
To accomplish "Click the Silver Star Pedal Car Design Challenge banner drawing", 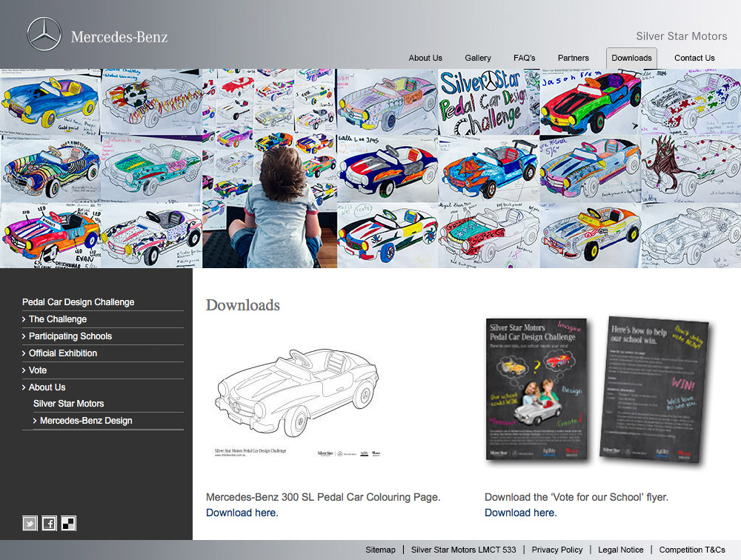I will pos(488,102).
